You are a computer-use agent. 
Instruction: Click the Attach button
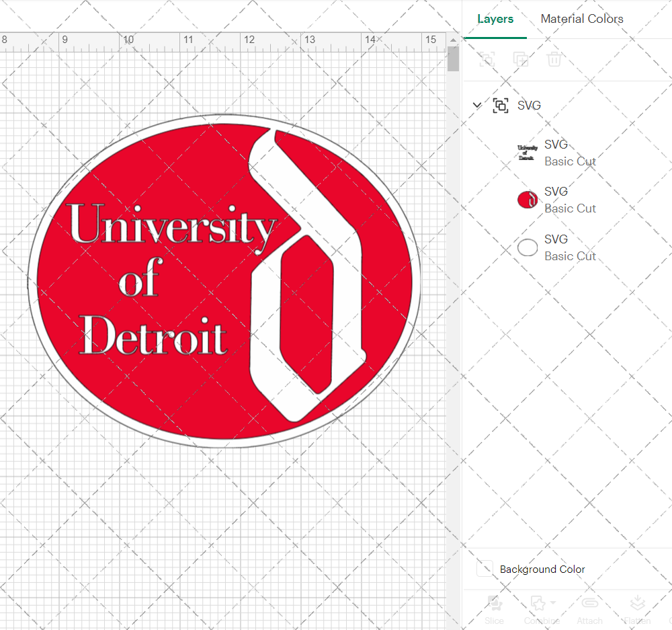point(590,610)
